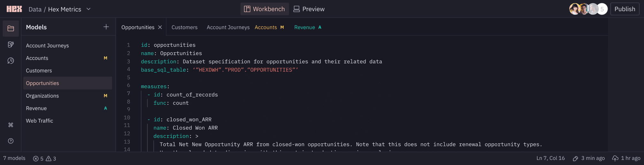Switch to the Revenue tab
The height and width of the screenshot is (165, 644).
[304, 27]
